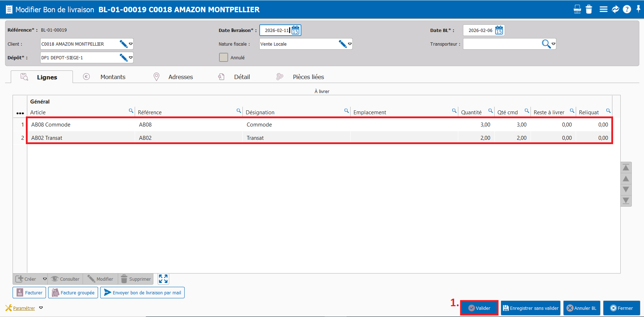The image size is (644, 317).
Task: Switch to the Montants tab
Action: 112,77
